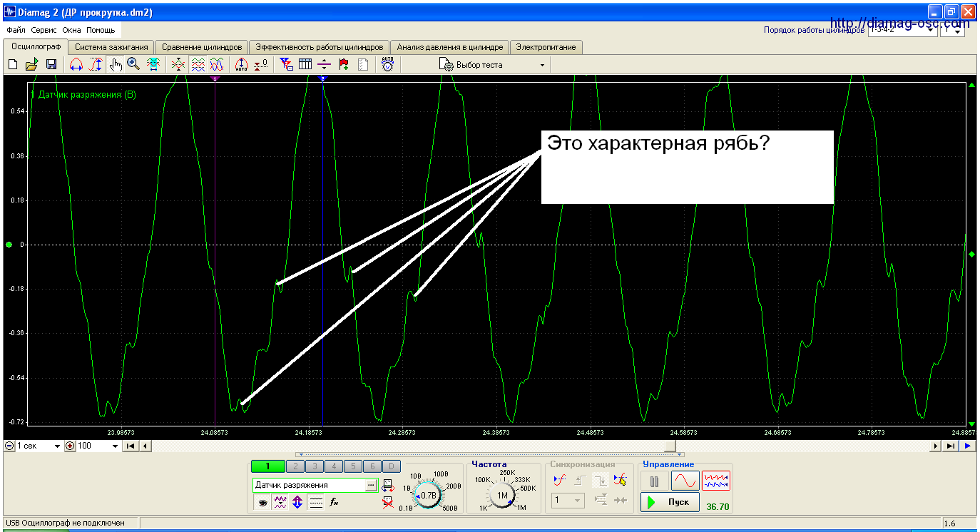Viewport: 980px width, 532px height.
Task: Click the horizontal timeline scrollbar thumb
Action: coord(670,446)
